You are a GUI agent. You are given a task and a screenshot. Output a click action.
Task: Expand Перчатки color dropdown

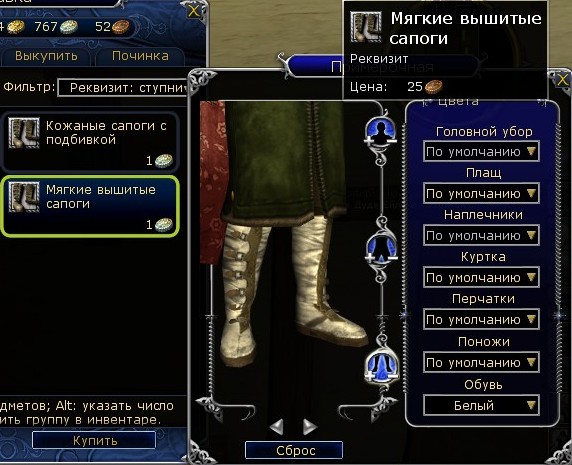tap(481, 319)
